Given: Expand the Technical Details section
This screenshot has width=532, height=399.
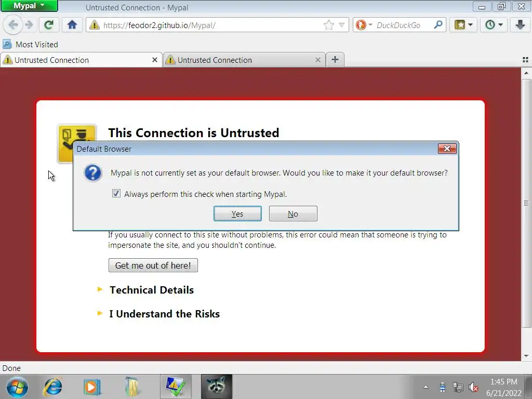Looking at the screenshot, I should (x=151, y=290).
